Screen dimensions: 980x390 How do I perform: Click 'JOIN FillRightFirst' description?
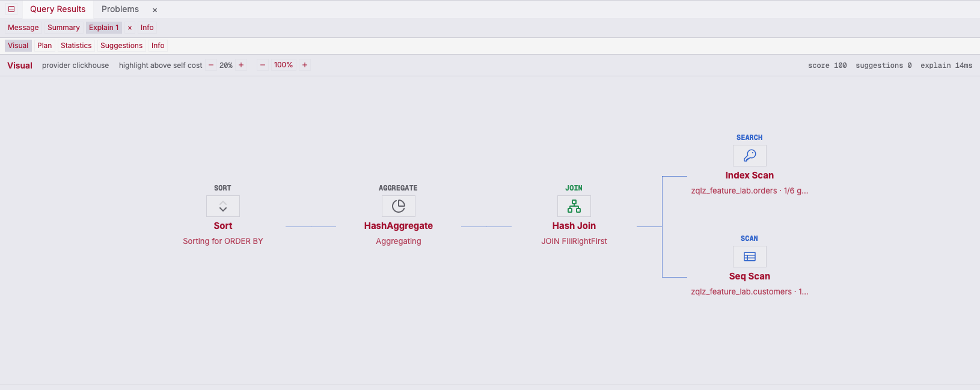(574, 241)
